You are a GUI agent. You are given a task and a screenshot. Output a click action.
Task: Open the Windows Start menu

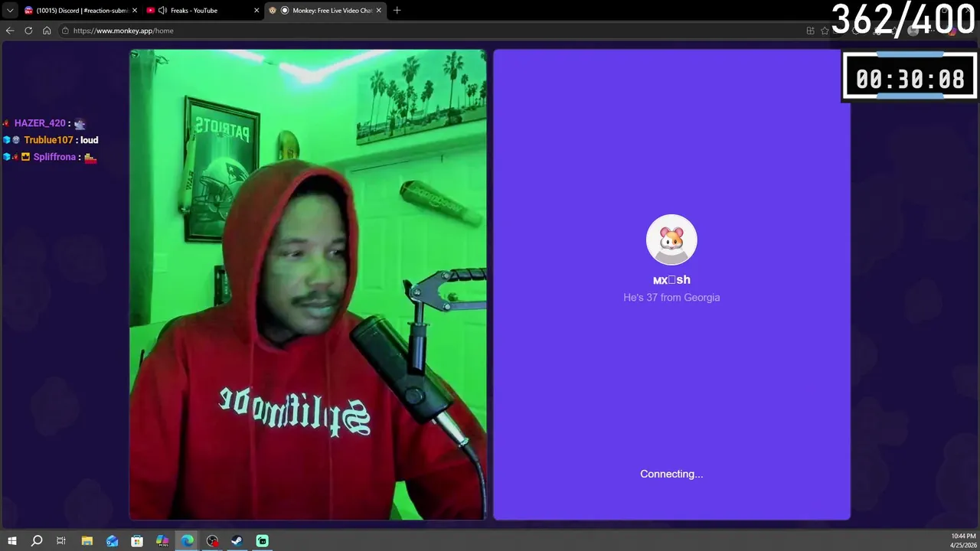click(11, 541)
